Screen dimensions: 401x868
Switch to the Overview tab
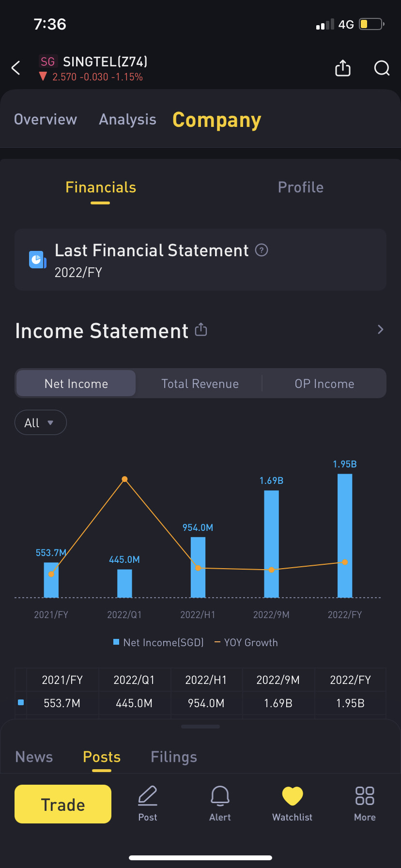coord(46,119)
